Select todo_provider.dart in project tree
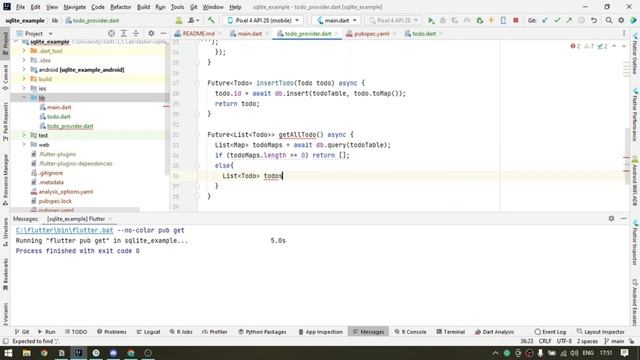The image size is (640, 360). coord(70,126)
